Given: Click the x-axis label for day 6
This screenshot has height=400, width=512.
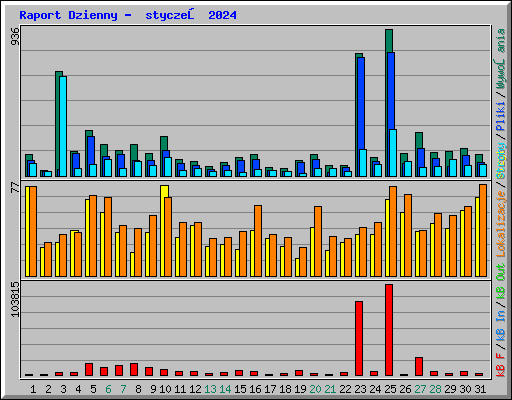Looking at the screenshot, I should 108,389.
